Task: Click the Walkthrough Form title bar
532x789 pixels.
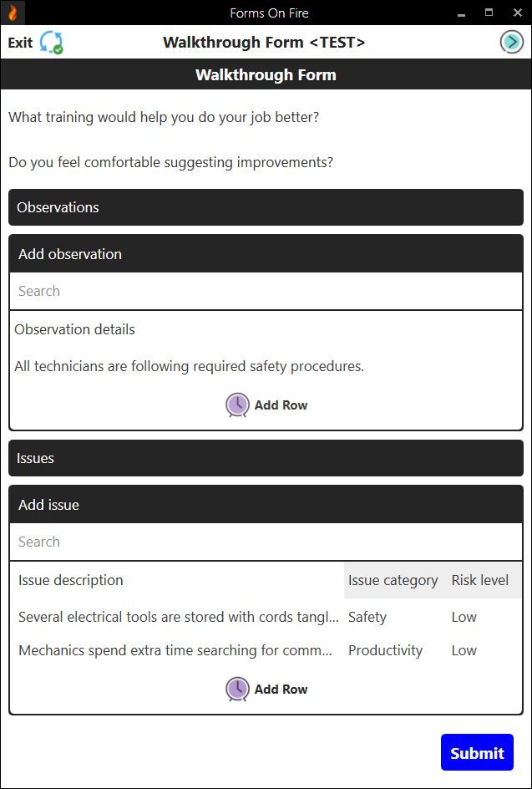Action: [x=266, y=74]
